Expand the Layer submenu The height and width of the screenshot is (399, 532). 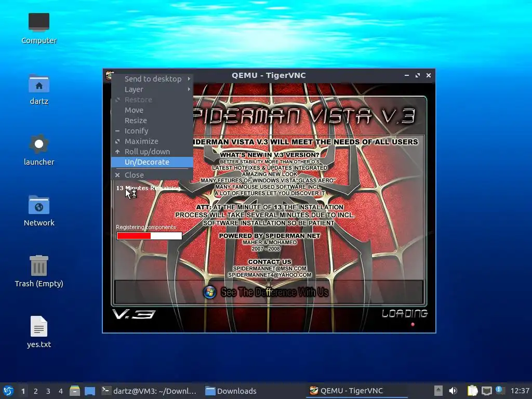(x=152, y=89)
